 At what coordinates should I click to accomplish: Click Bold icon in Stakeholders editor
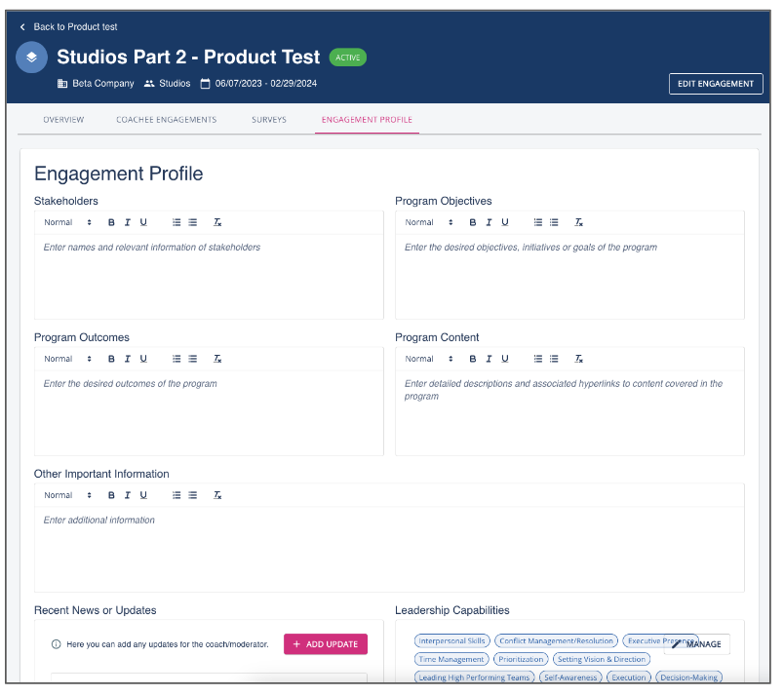point(112,222)
